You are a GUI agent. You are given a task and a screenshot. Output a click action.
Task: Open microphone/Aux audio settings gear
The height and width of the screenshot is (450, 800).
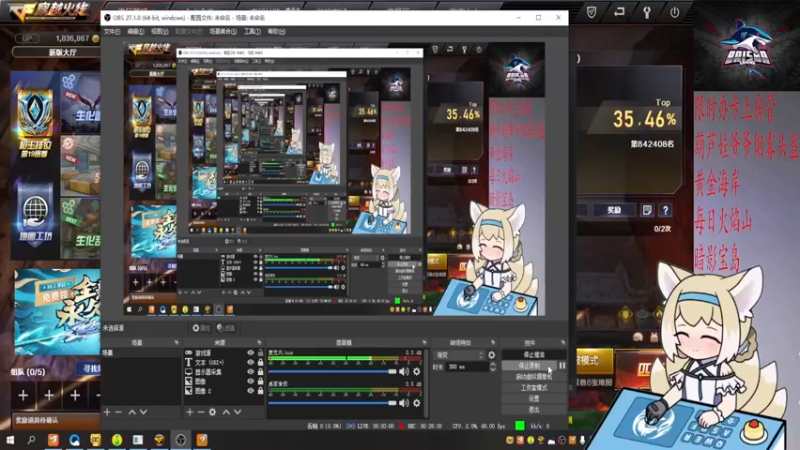[417, 372]
